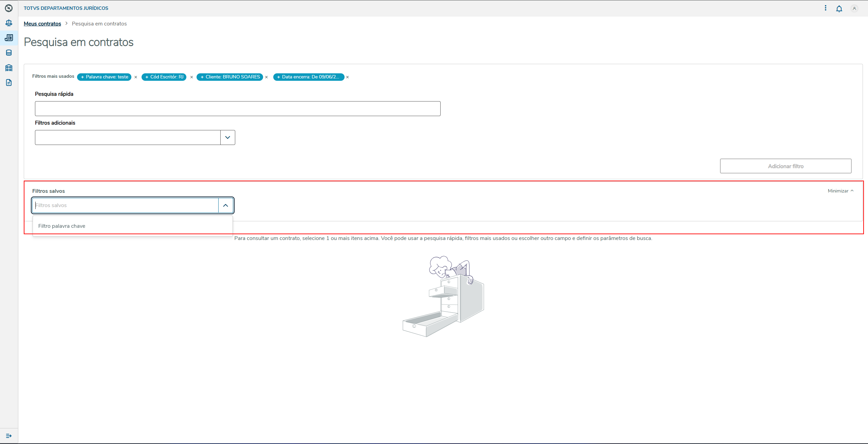The image size is (868, 444).
Task: Open the three-dot options menu
Action: coord(825,8)
